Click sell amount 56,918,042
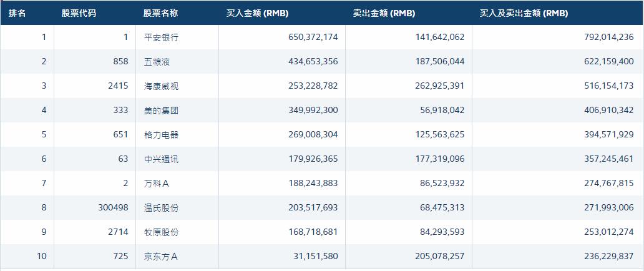Screen dimensions: 644x271 (442, 110)
